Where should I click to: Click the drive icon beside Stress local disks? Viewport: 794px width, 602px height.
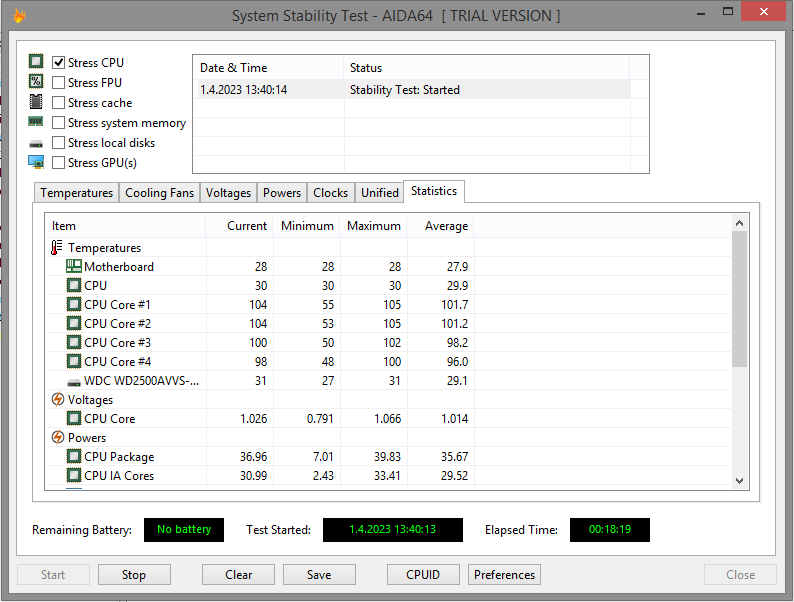(x=36, y=144)
